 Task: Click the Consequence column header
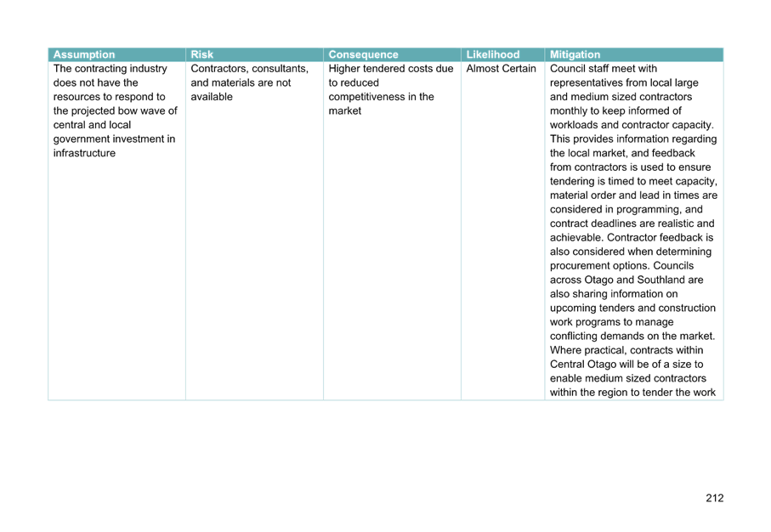tap(363, 54)
